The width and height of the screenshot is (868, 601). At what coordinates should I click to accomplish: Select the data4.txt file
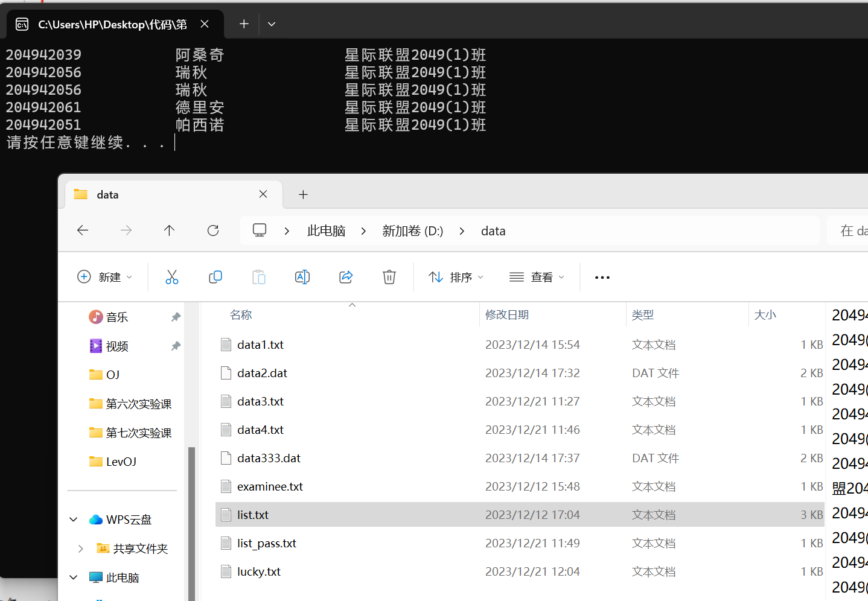[520, 430]
